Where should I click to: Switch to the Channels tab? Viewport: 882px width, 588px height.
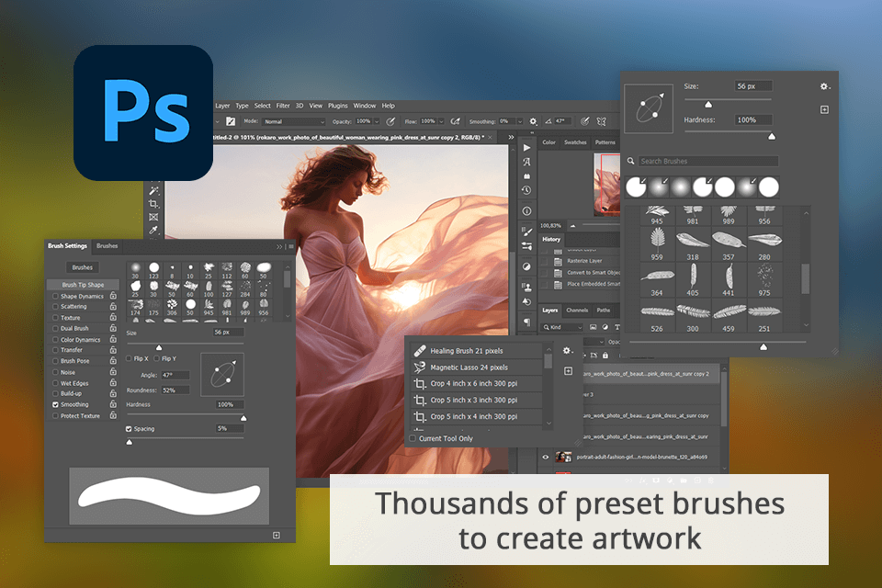click(x=577, y=310)
